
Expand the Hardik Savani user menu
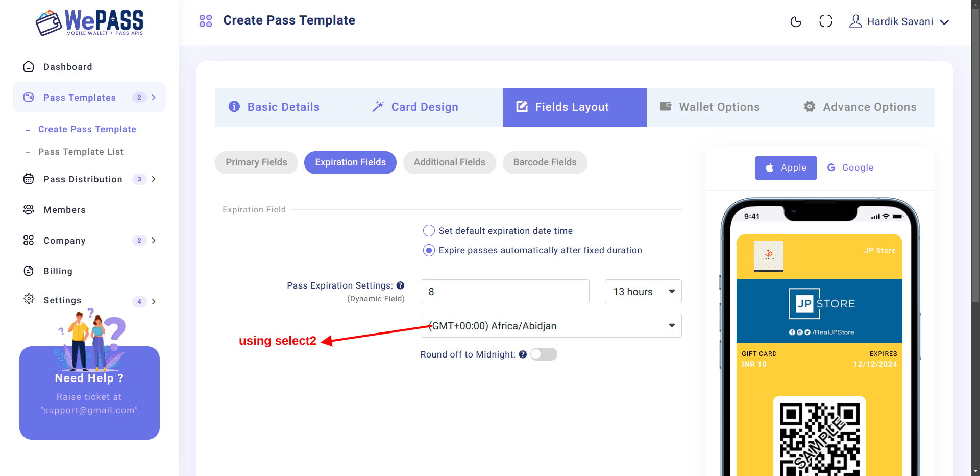point(899,21)
